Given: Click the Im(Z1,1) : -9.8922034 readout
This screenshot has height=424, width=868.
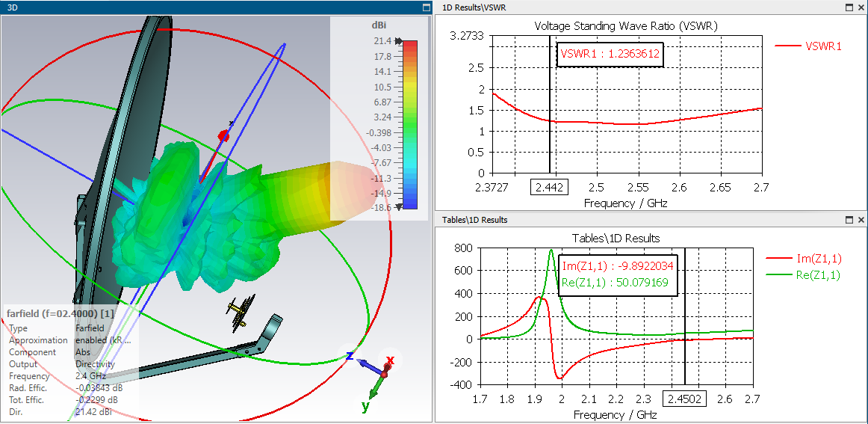Looking at the screenshot, I should click(617, 265).
